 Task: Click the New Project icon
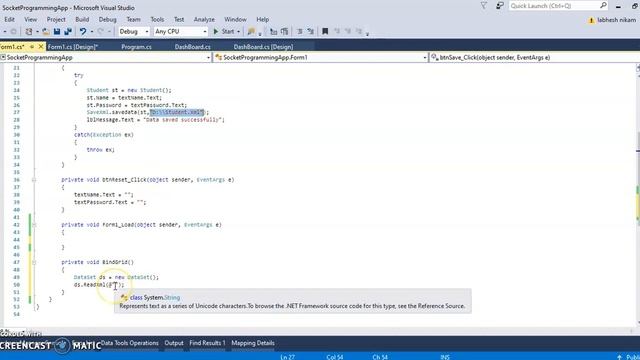[29, 31]
